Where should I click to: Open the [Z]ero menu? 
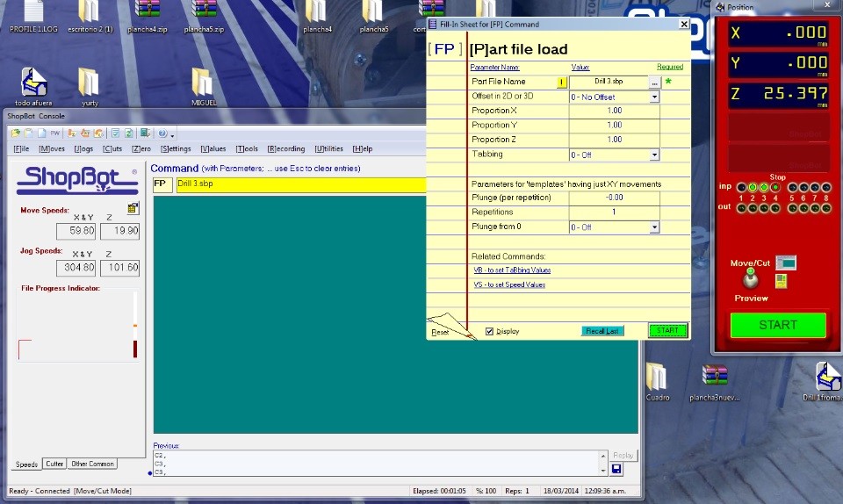coord(140,149)
